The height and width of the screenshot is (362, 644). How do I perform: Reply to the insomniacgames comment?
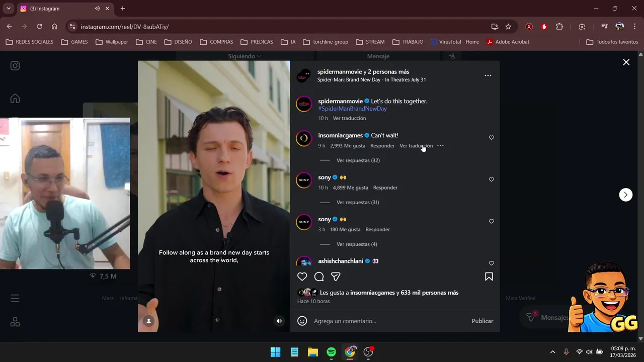point(382,146)
